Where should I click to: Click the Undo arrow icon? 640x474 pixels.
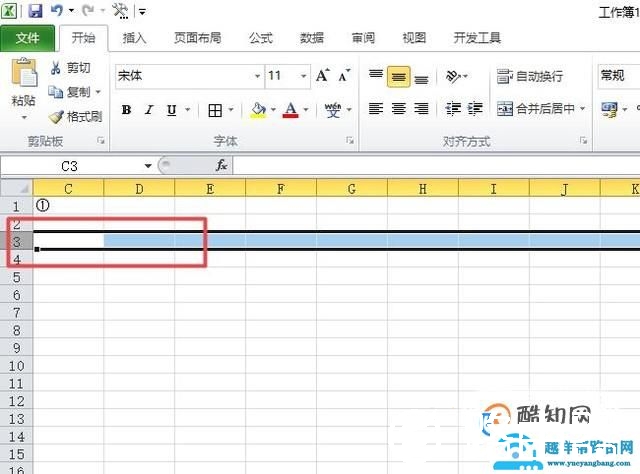tap(57, 10)
